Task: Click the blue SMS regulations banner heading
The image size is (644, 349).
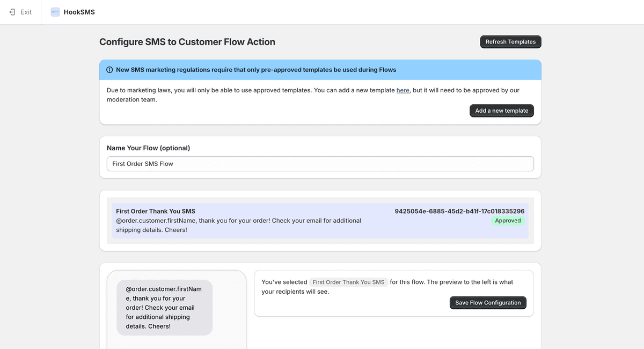Action: pos(255,70)
